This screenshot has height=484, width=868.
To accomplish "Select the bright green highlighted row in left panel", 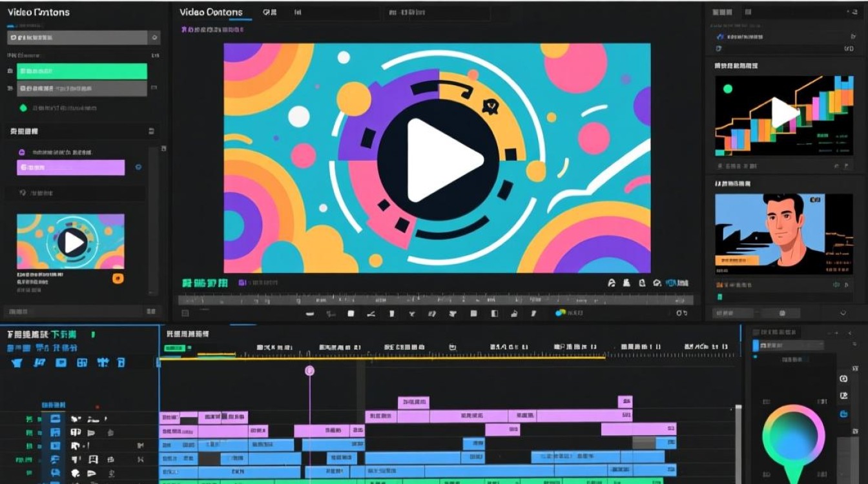I will [82, 71].
